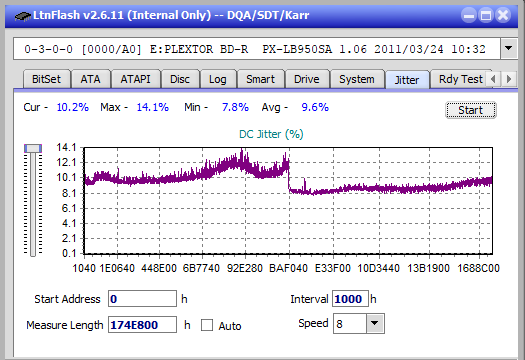Click the Start Address label

(67, 299)
